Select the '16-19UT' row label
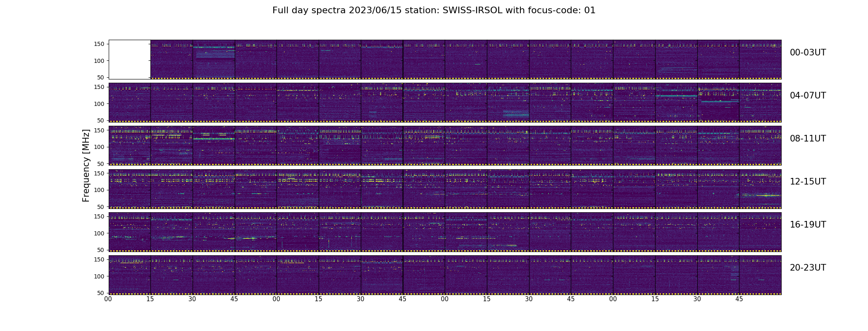The width and height of the screenshot is (868, 331). pos(808,225)
